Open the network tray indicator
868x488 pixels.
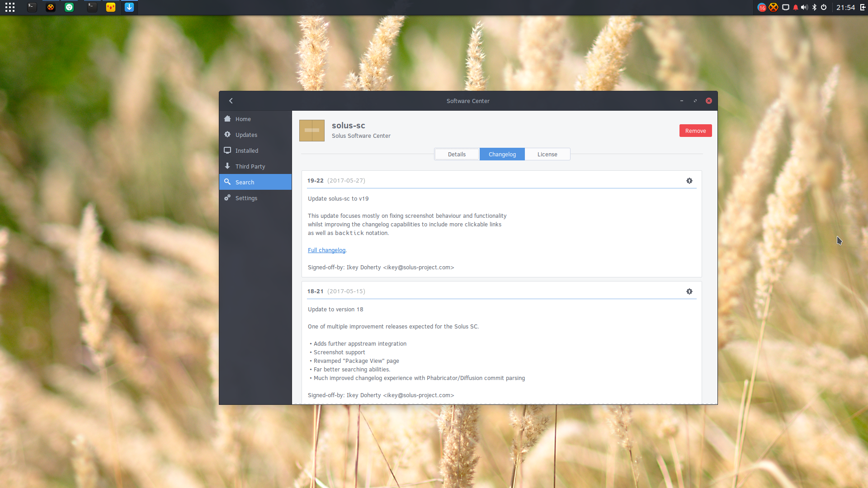pos(786,7)
